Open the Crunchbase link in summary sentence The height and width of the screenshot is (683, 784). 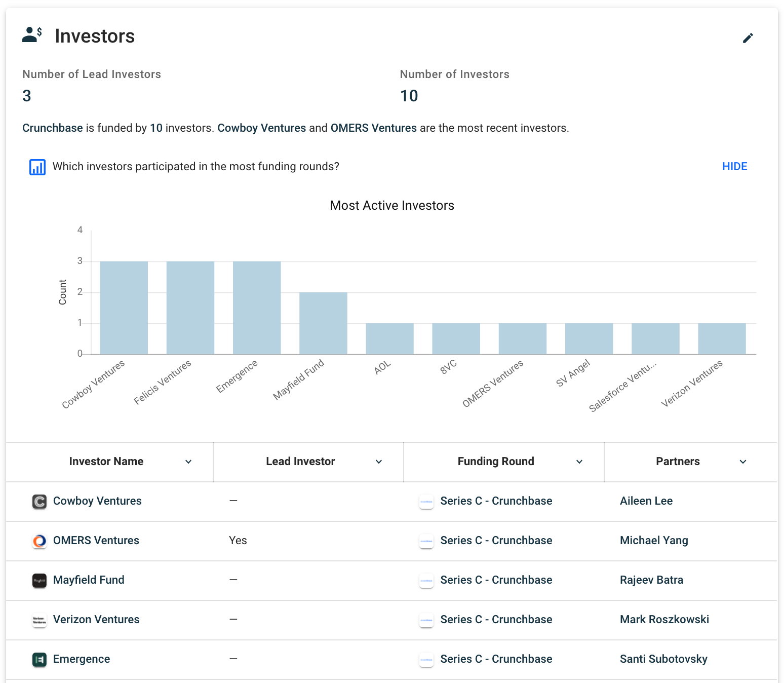(x=52, y=128)
